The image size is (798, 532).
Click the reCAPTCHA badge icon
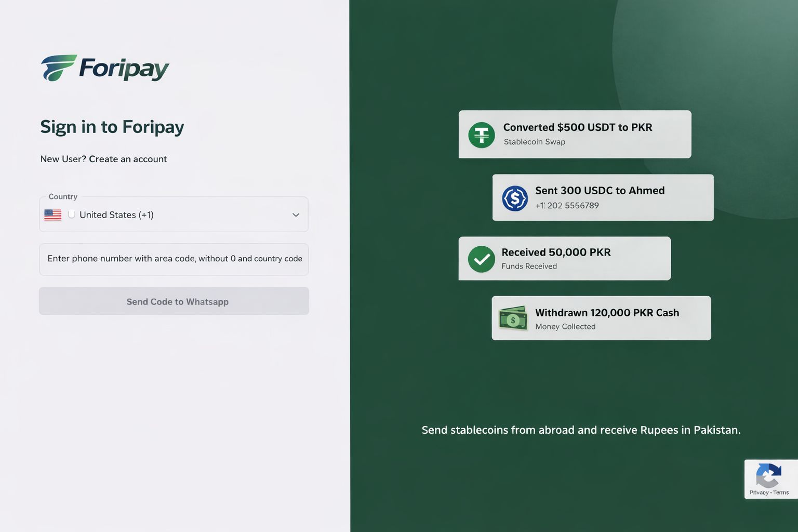coord(768,475)
